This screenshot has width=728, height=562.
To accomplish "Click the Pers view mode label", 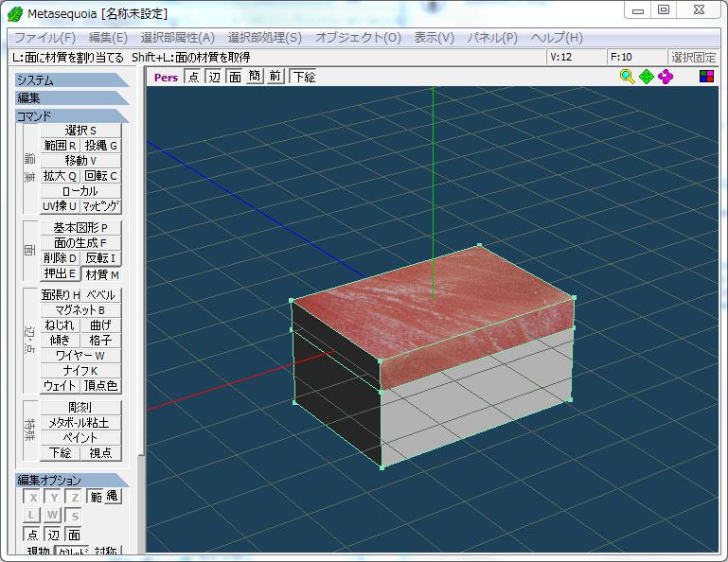I will pos(166,77).
